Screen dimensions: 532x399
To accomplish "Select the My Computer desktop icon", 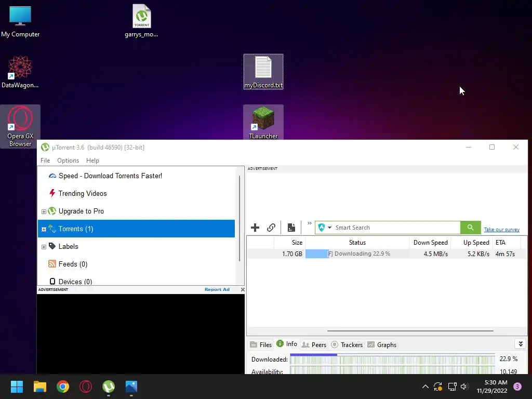I will pos(20,21).
